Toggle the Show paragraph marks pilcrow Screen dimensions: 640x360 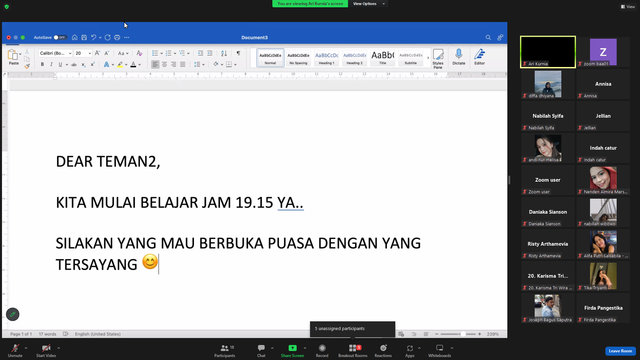tap(238, 53)
